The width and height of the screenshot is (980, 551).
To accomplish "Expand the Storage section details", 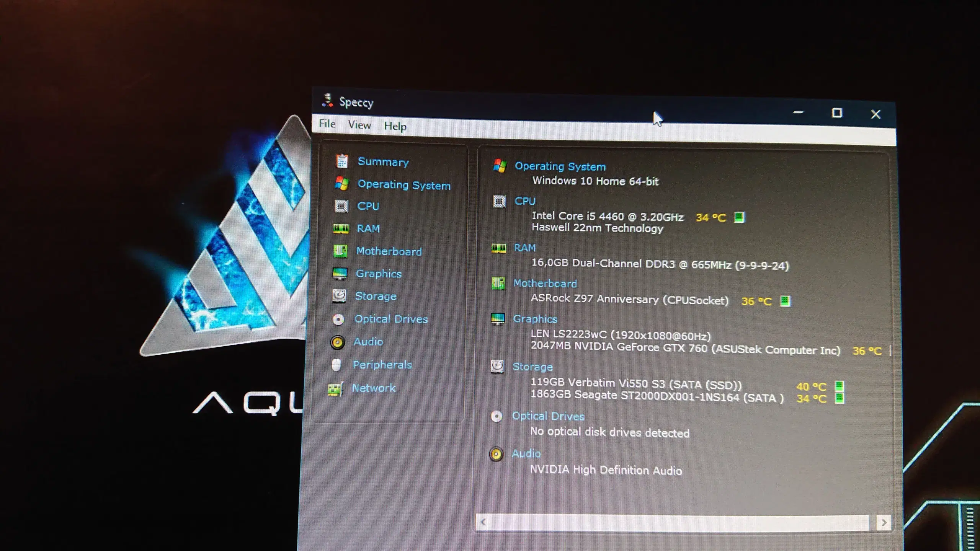I will tap(376, 295).
